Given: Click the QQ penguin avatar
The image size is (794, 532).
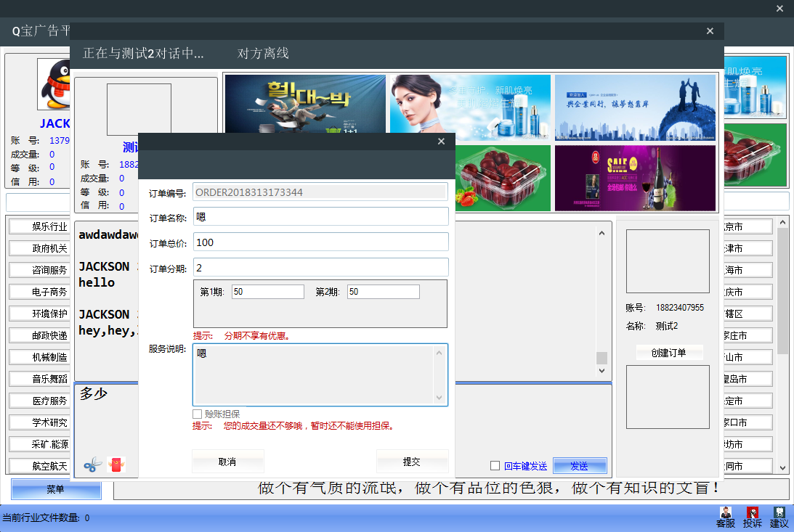Looking at the screenshot, I should click(x=54, y=84).
